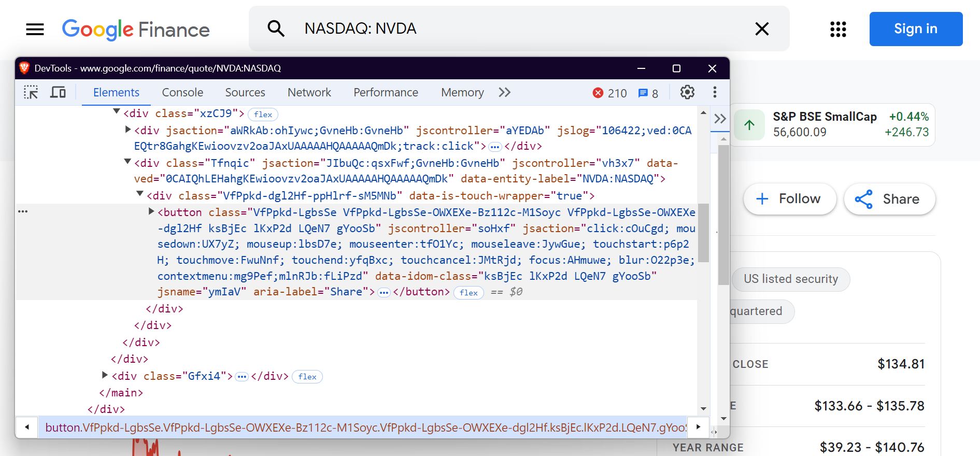Expand the highlighted Share button element

click(151, 211)
